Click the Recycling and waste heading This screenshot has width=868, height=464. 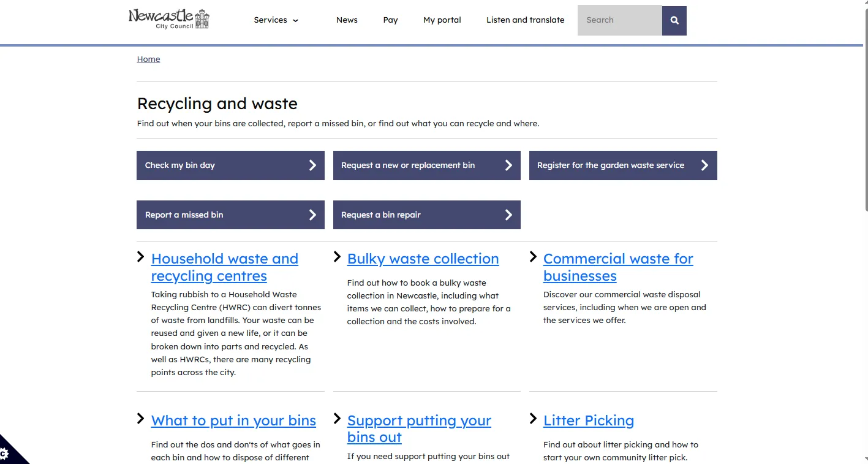(x=217, y=104)
